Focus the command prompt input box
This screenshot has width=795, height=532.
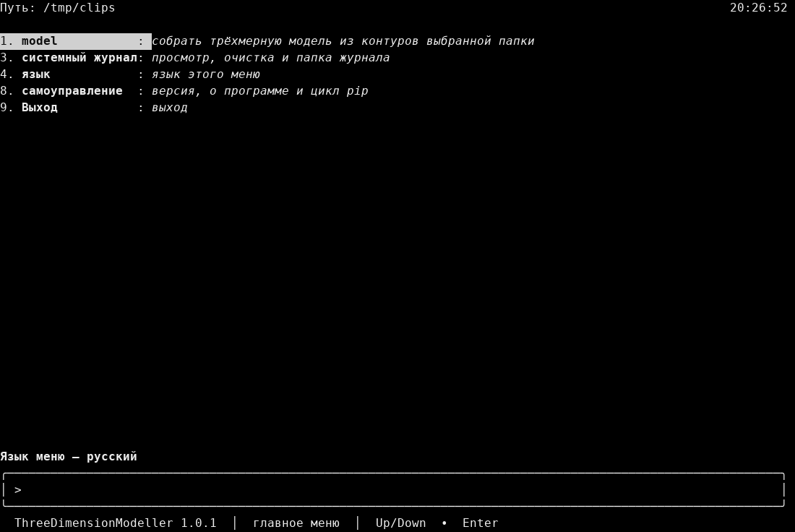[x=394, y=490]
